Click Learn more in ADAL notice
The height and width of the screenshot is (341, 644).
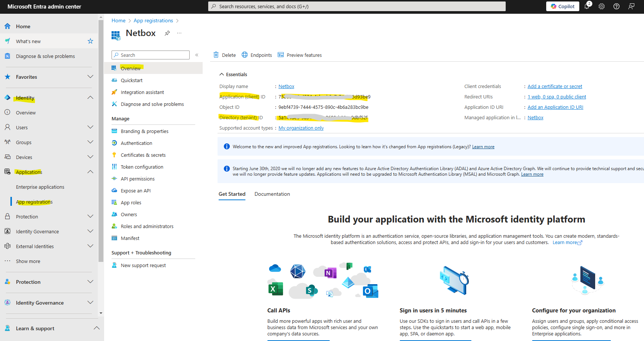click(x=532, y=174)
